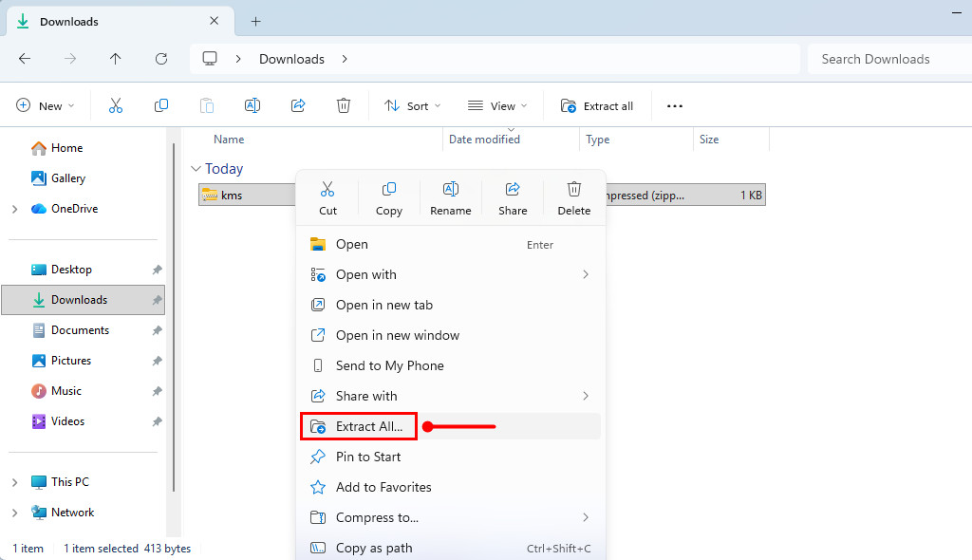The width and height of the screenshot is (972, 560).
Task: Click the Delete trash icon in toolbar
Action: pyautogui.click(x=344, y=105)
